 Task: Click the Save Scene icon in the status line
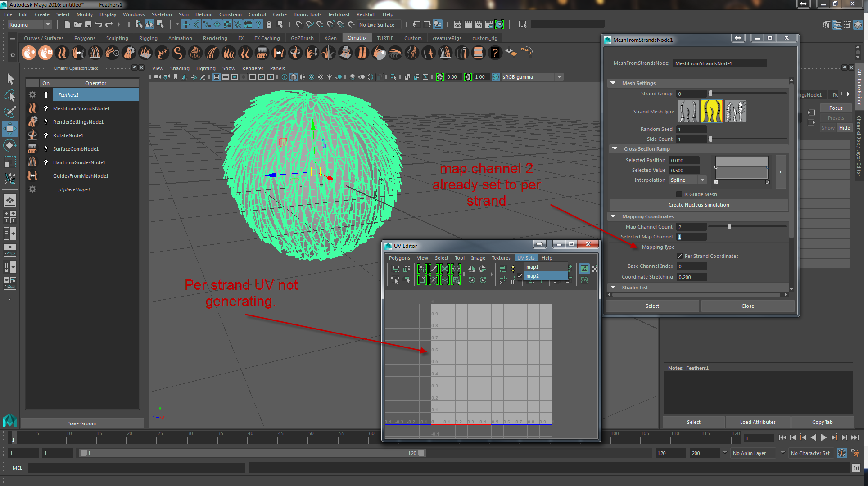pyautogui.click(x=88, y=24)
